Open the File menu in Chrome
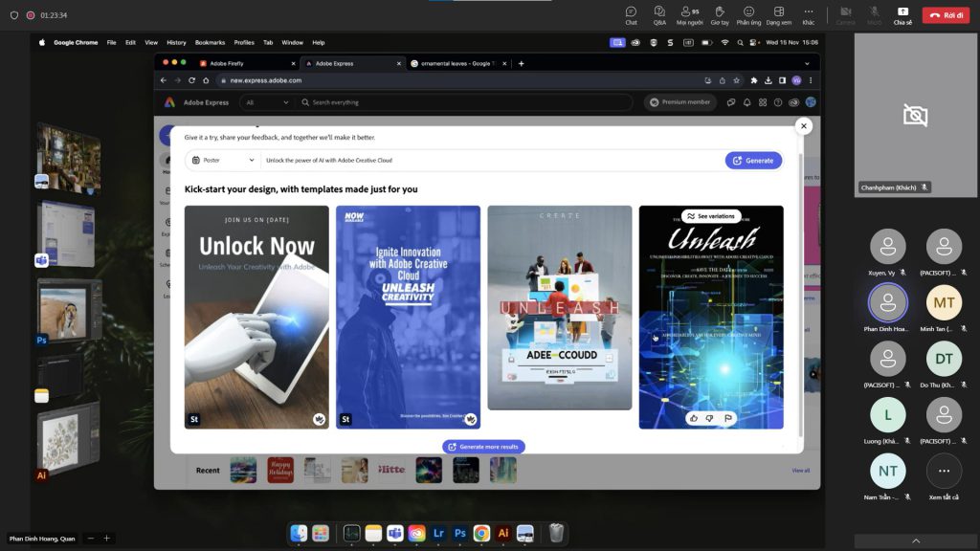 (111, 42)
